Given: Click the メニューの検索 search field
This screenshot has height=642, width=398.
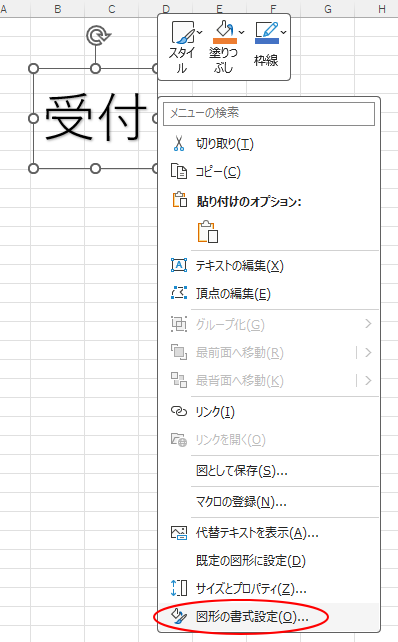Looking at the screenshot, I should click(269, 113).
